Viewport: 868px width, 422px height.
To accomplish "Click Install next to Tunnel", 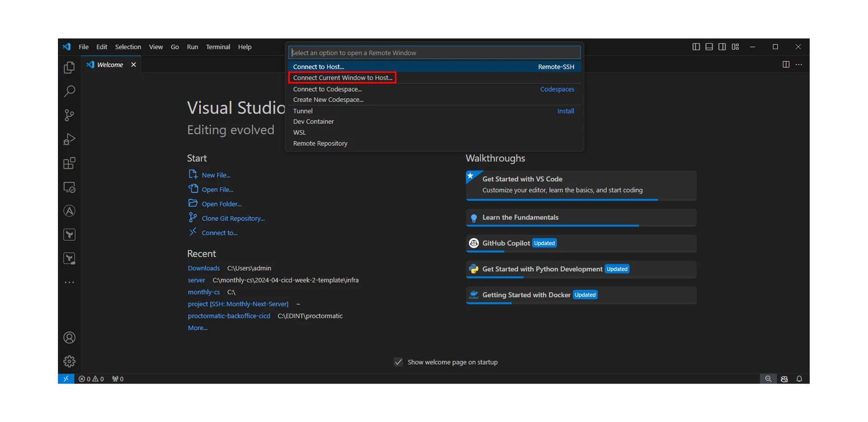I will pos(566,111).
